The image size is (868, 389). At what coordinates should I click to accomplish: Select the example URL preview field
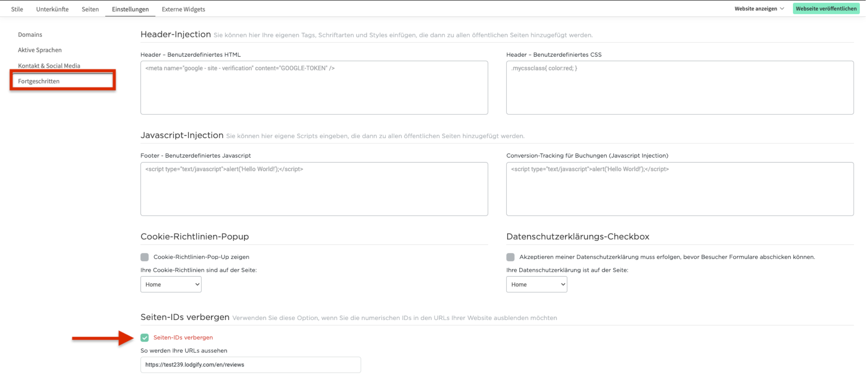click(250, 364)
